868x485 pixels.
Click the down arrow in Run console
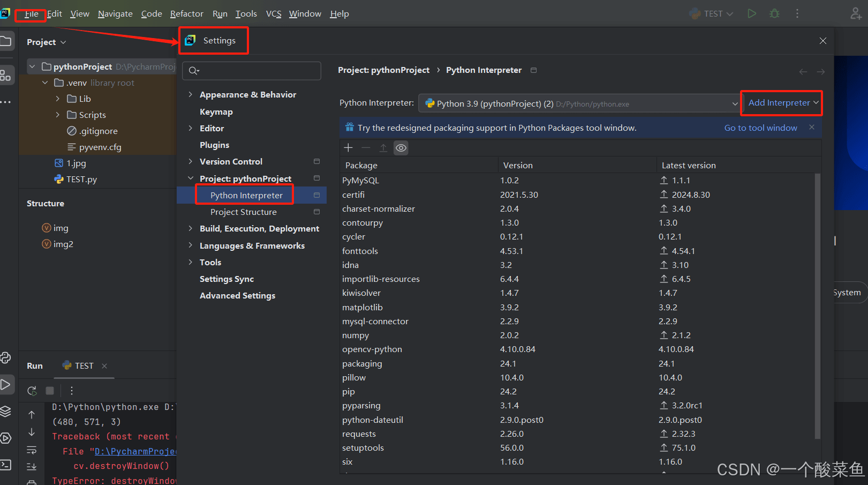32,432
